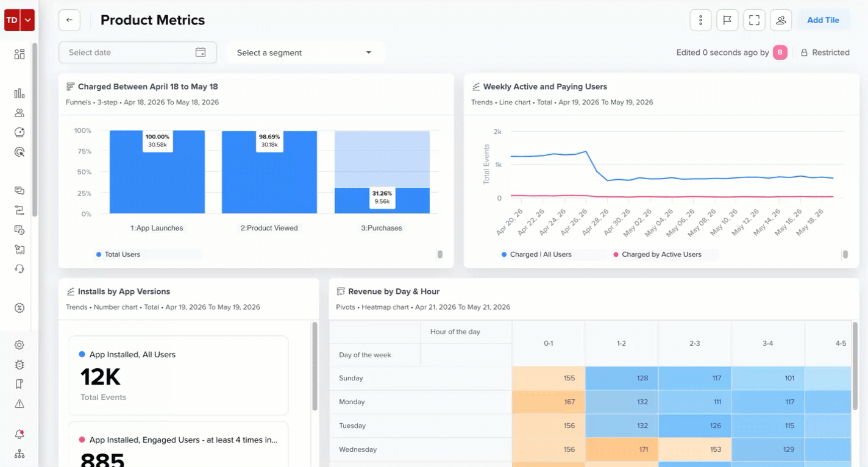This screenshot has height=467, width=868.
Task: Toggle the Charged | All Users legend series
Action: 536,254
